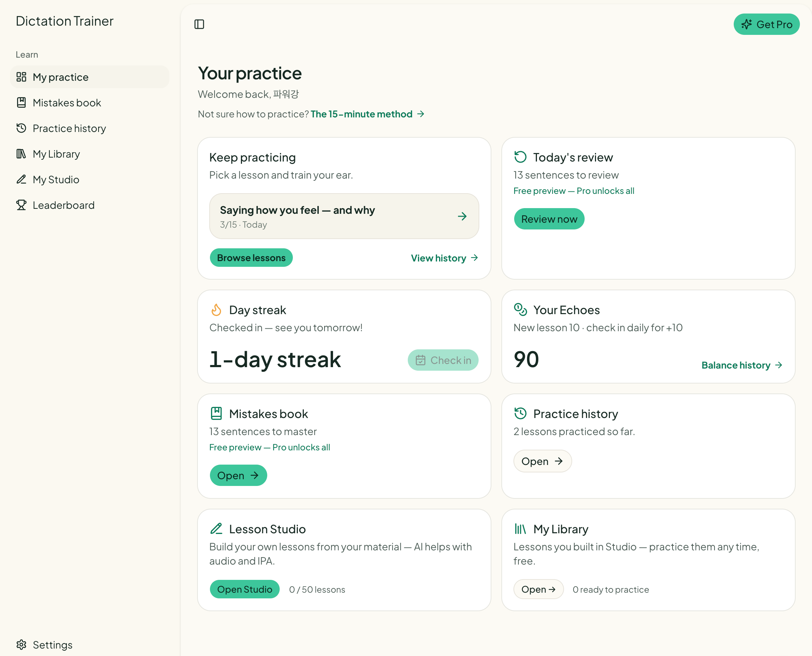Click the Today's review refresh icon
Viewport: 812px width, 656px height.
(521, 157)
